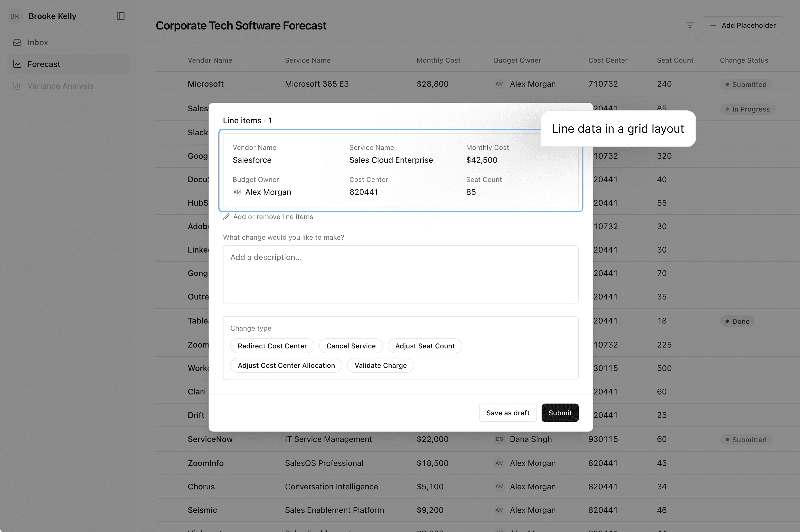The width and height of the screenshot is (800, 532).
Task: Click the AM avatar in the Budget Owner field
Action: click(x=237, y=192)
